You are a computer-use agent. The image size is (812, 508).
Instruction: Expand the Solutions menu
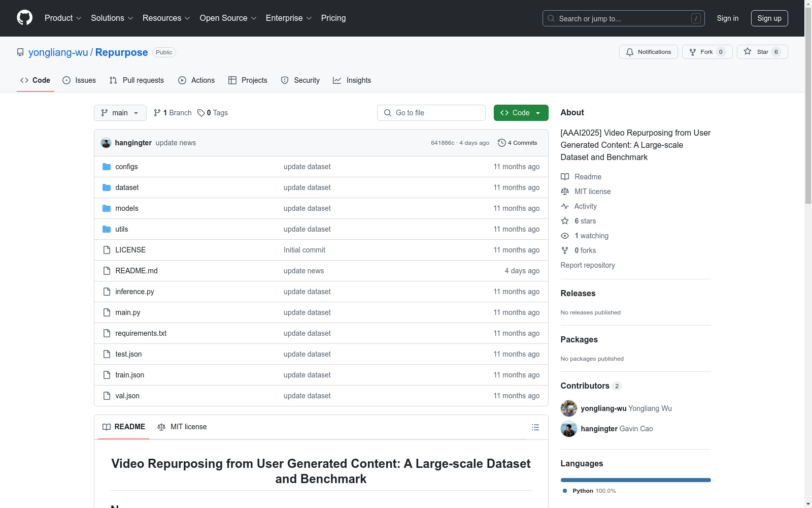pos(112,18)
